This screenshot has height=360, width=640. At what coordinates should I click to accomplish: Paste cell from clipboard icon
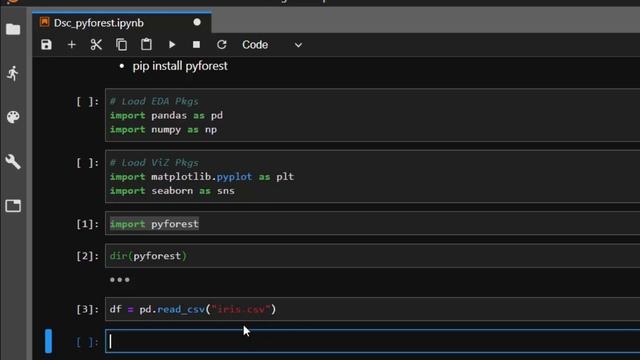(x=146, y=44)
